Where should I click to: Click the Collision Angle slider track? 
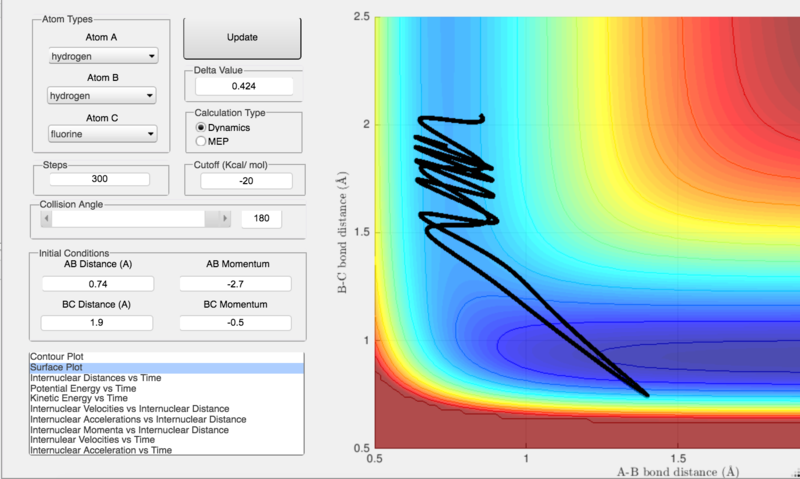pos(128,219)
